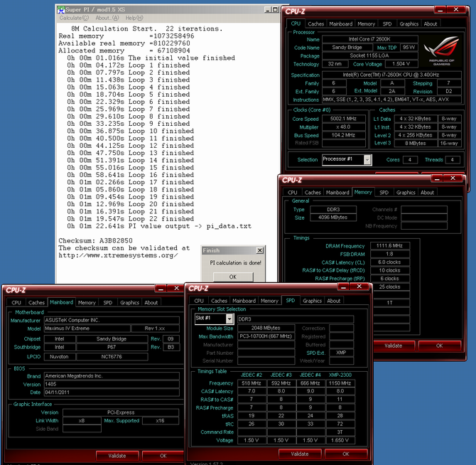Click the Core Voltage value 1.504 V
476x465 pixels.
tap(401, 64)
